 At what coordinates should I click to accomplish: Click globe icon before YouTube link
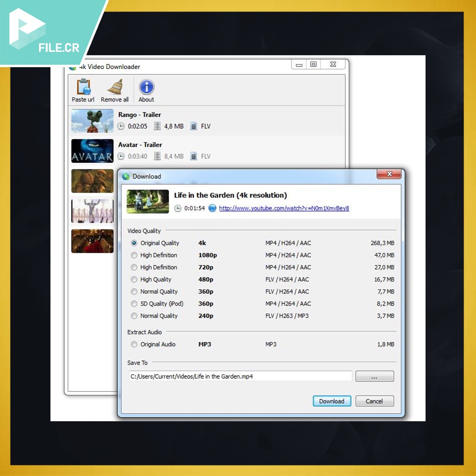[x=212, y=208]
